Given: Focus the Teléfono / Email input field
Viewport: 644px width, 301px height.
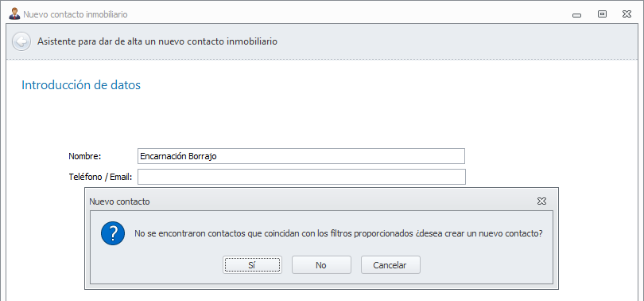Looking at the screenshot, I should point(301,177).
